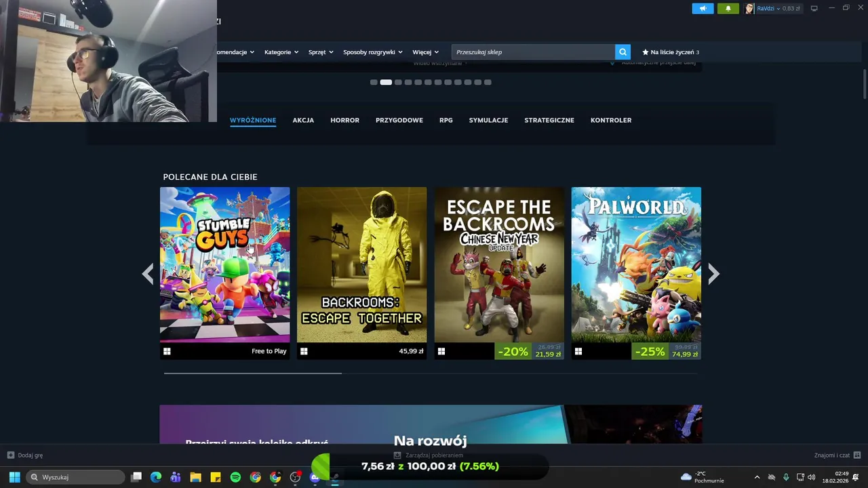
Task: Open the Palworld game thumbnail
Action: click(x=636, y=265)
